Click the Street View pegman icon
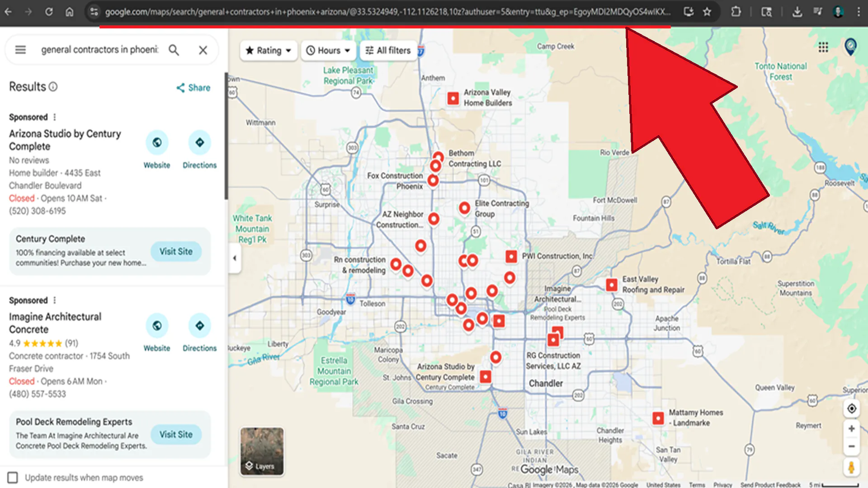Screen dimensions: 868x488 851,467
